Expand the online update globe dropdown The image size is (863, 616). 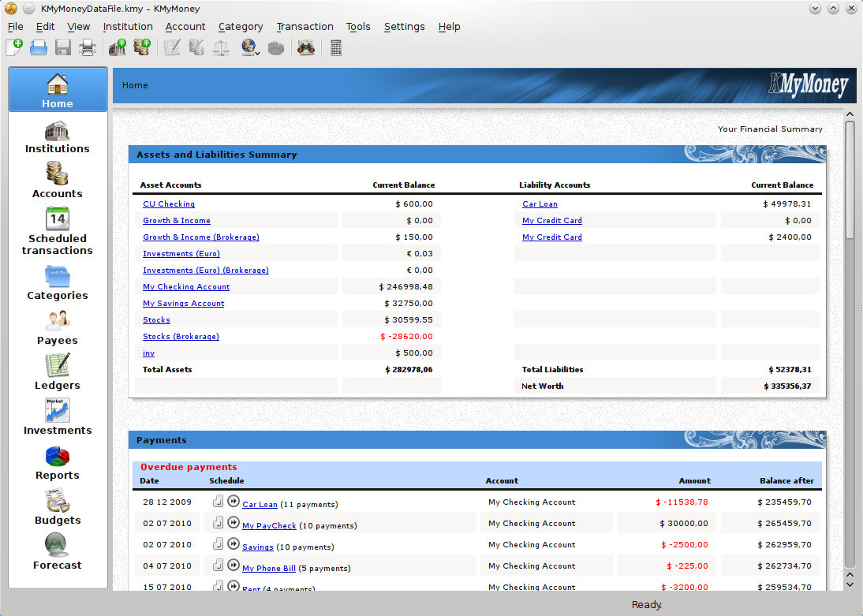tap(258, 53)
